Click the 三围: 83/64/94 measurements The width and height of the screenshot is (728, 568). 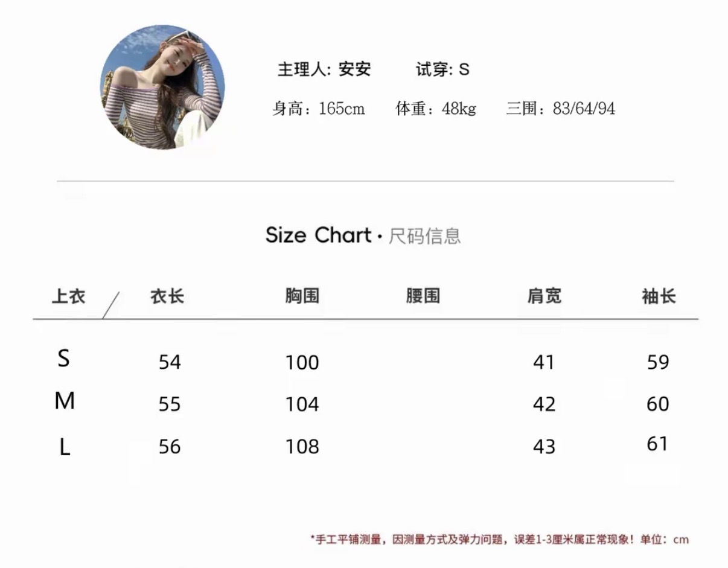pyautogui.click(x=560, y=109)
